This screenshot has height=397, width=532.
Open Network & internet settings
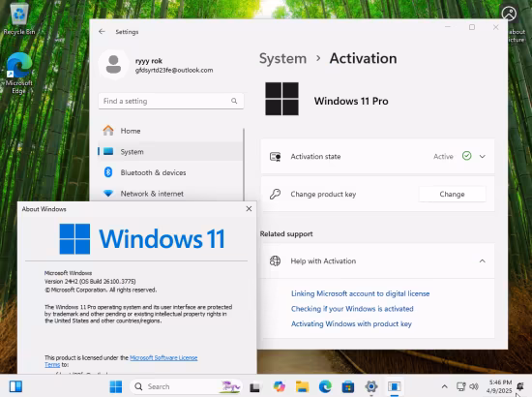170,194
